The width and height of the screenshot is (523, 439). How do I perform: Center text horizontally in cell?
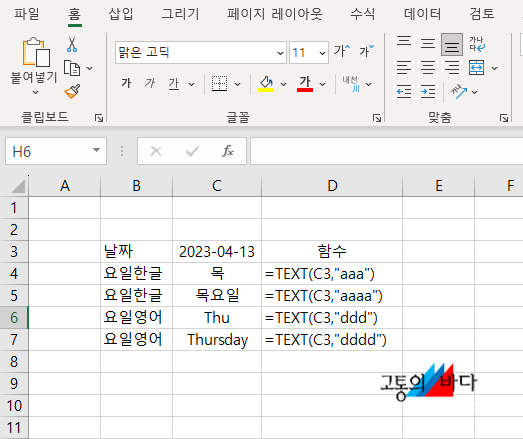[x=428, y=68]
